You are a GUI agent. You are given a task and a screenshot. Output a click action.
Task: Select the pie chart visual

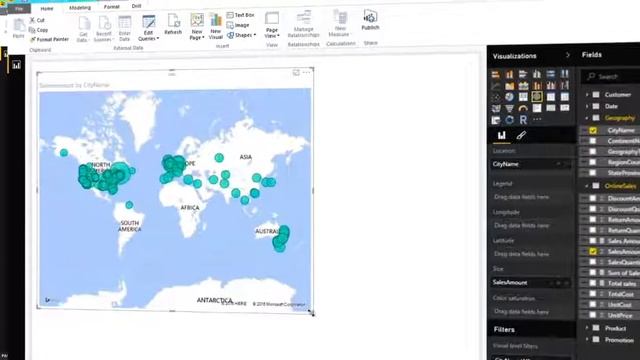coord(509,97)
